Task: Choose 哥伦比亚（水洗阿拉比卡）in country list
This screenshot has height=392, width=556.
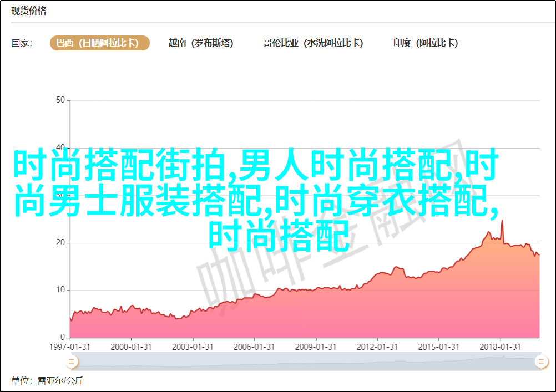Action: coord(313,43)
